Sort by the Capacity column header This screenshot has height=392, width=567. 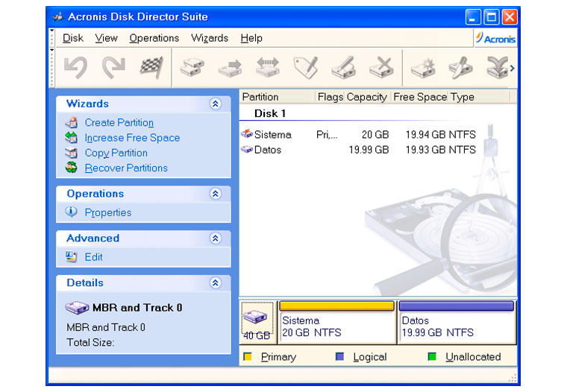click(367, 97)
